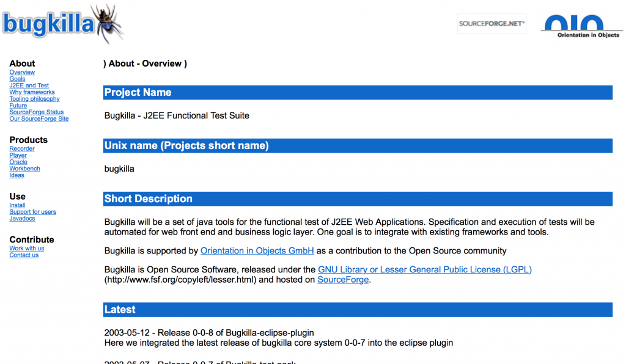The width and height of the screenshot is (626, 364).
Task: Click the Ideas link
Action: click(x=17, y=175)
